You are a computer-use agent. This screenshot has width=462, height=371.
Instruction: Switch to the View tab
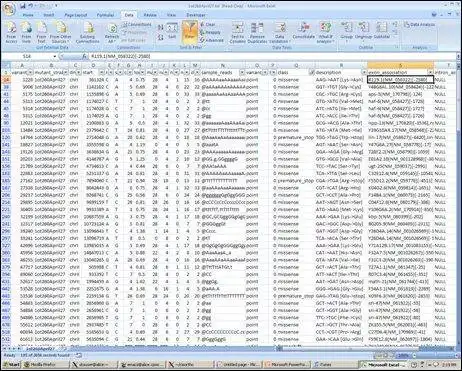point(171,15)
